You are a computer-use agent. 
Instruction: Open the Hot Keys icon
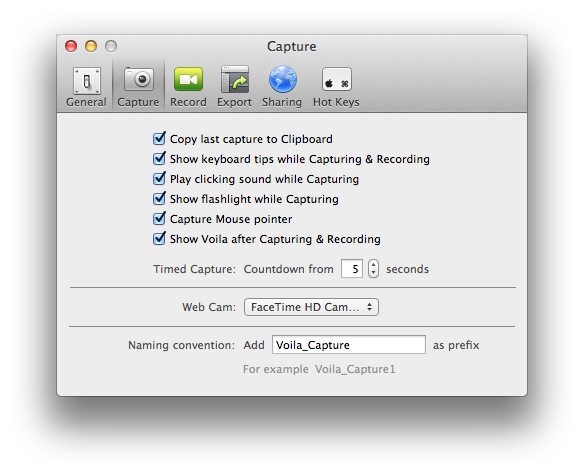click(337, 79)
